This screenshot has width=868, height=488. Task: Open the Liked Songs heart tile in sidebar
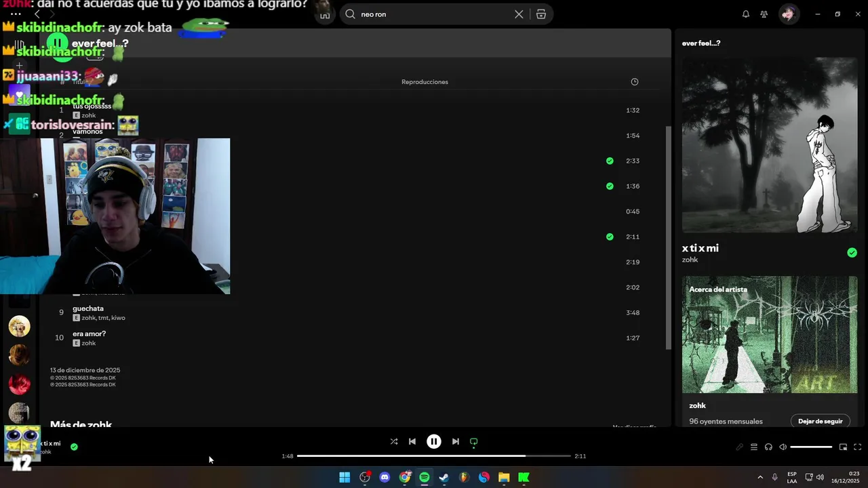[19, 95]
